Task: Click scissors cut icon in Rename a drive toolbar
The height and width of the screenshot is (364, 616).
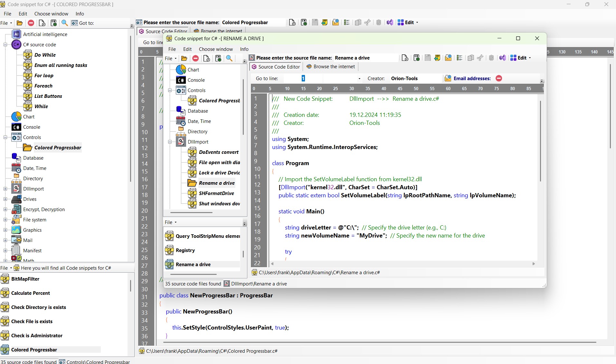Action: (x=480, y=58)
